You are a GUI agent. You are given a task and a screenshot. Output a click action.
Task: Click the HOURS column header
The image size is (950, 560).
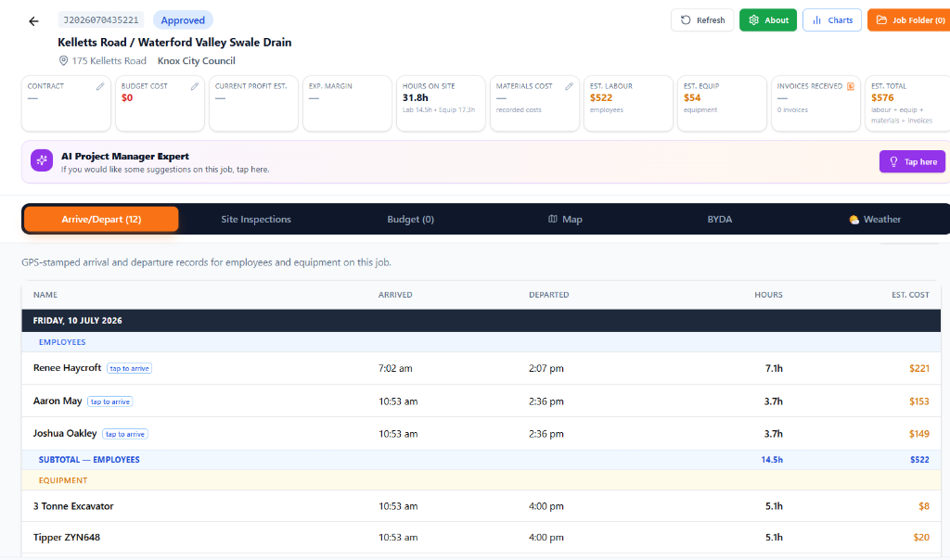768,295
